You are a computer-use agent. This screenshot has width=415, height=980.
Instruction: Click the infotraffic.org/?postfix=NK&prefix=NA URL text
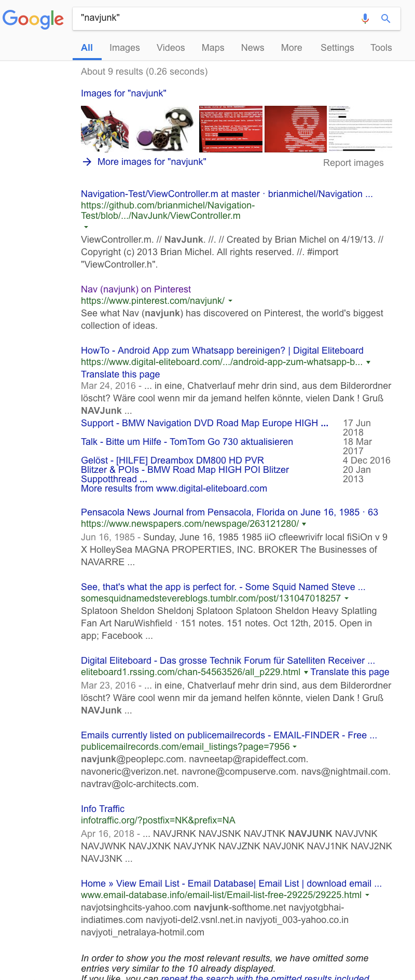[158, 820]
